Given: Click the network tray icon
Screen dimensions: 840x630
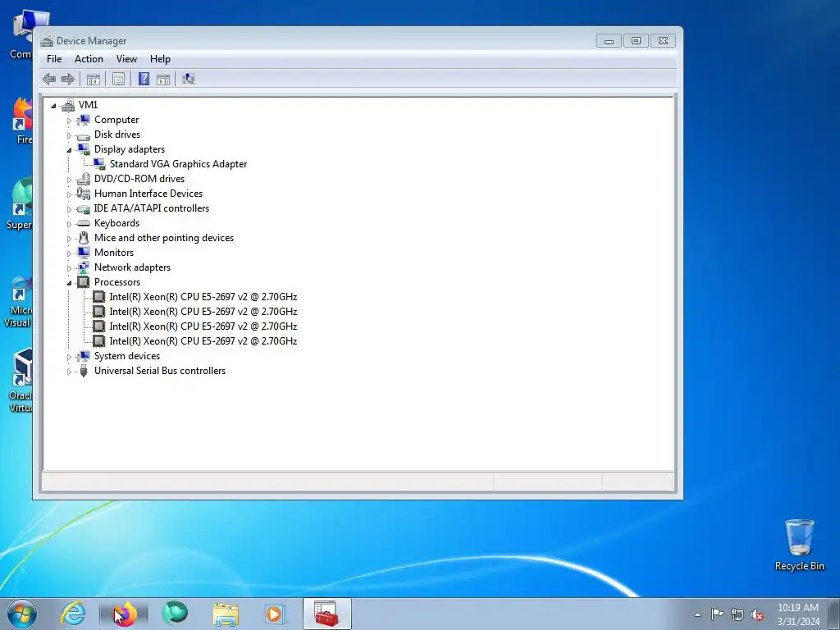Looking at the screenshot, I should (737, 615).
